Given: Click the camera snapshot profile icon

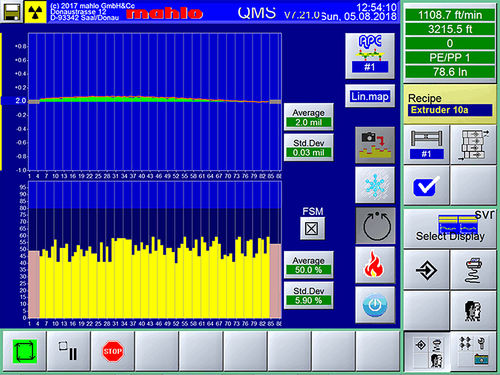Looking at the screenshot, I should click(375, 145).
